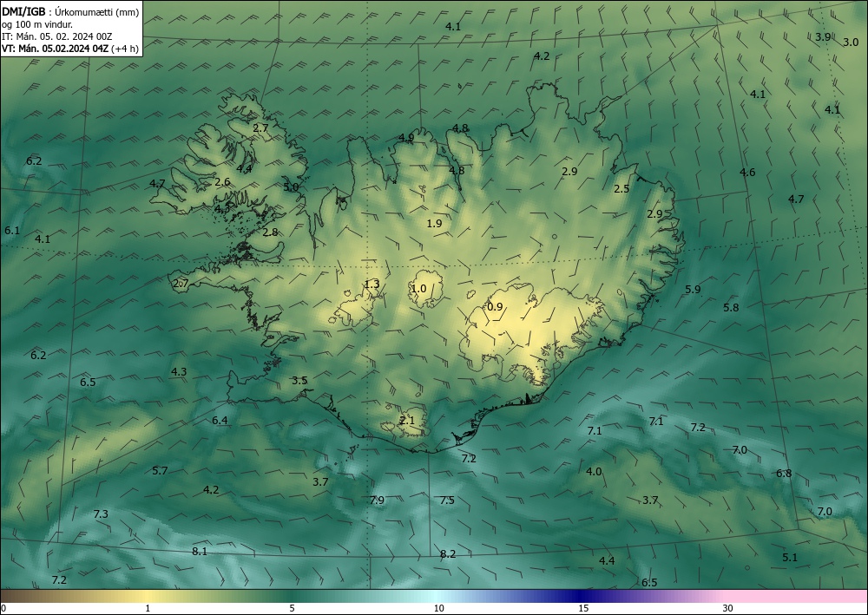The height and width of the screenshot is (615, 868).
Task: Click the "5" label on the color scale
Action: point(292,608)
